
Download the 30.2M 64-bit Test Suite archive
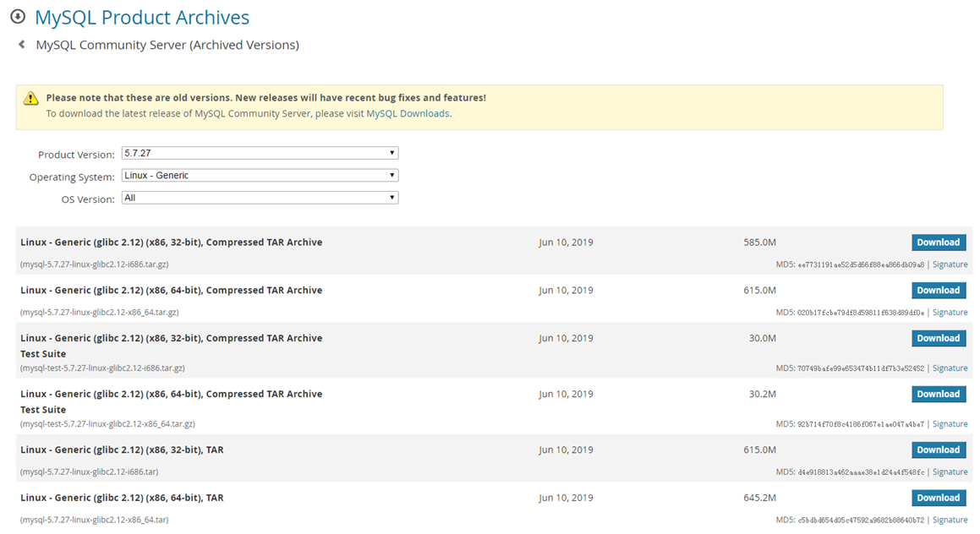pyautogui.click(x=938, y=394)
